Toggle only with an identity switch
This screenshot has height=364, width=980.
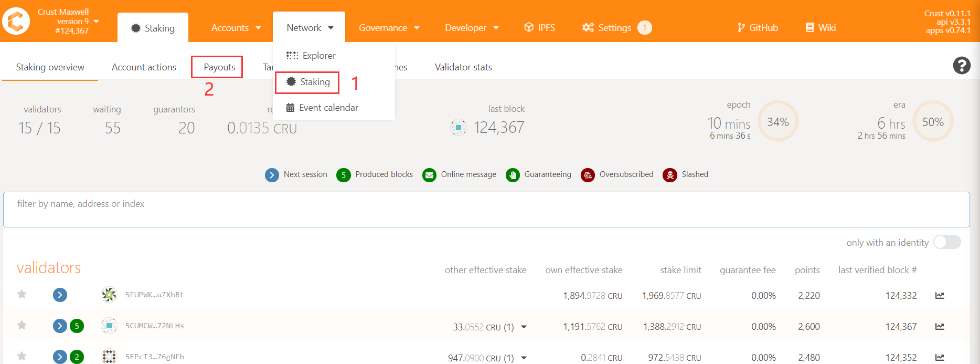pos(947,242)
